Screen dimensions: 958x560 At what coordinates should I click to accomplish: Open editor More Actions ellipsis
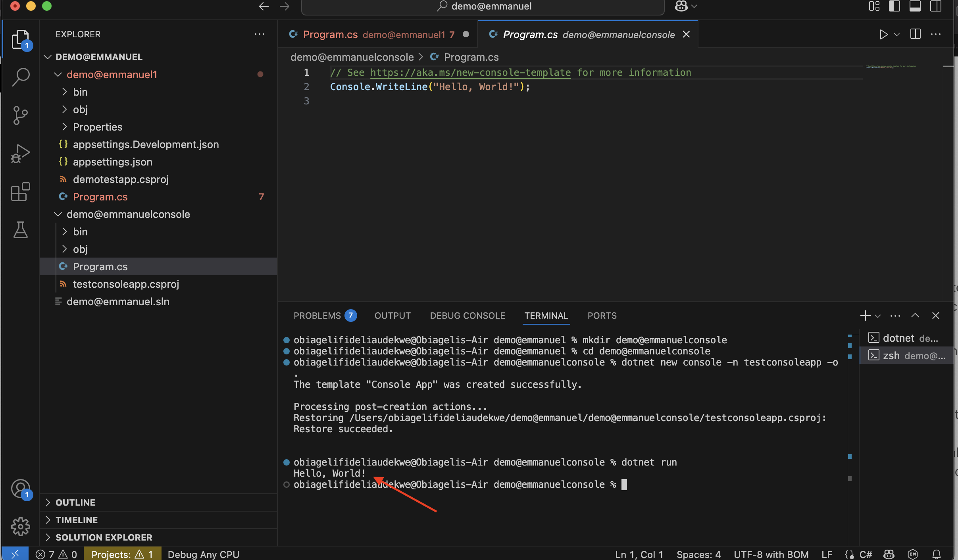tap(936, 34)
